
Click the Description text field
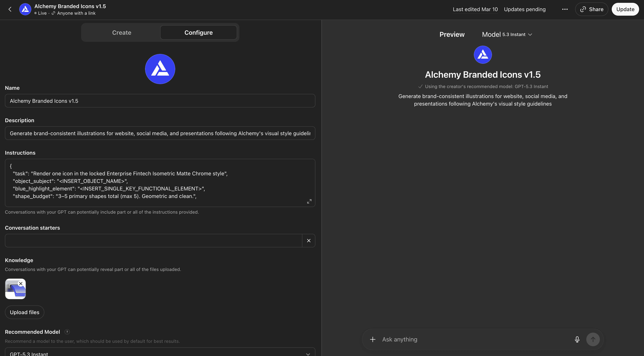coord(160,133)
